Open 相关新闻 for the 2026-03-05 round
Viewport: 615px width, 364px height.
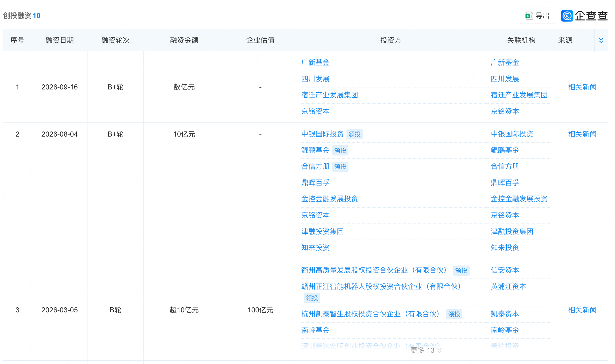(582, 310)
